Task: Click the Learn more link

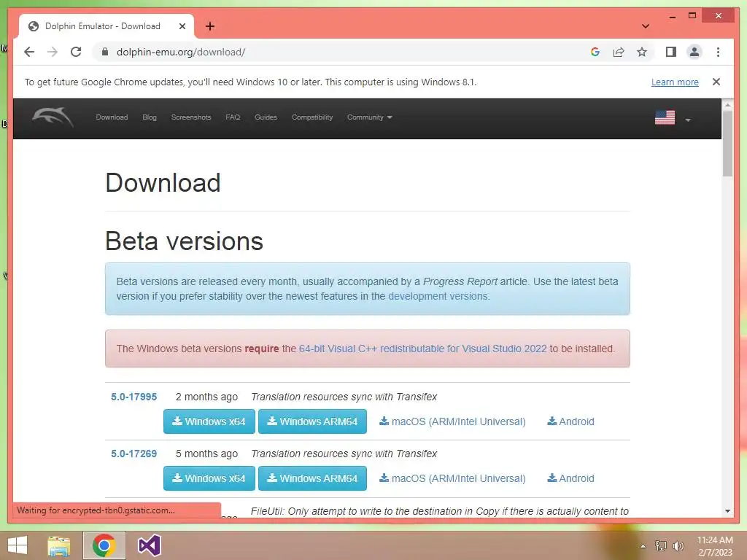Action: [x=675, y=82]
